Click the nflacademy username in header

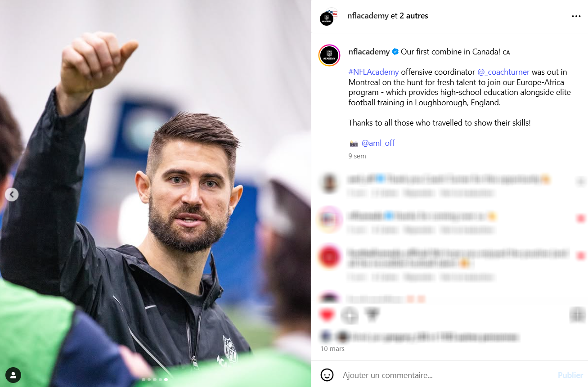coord(368,16)
